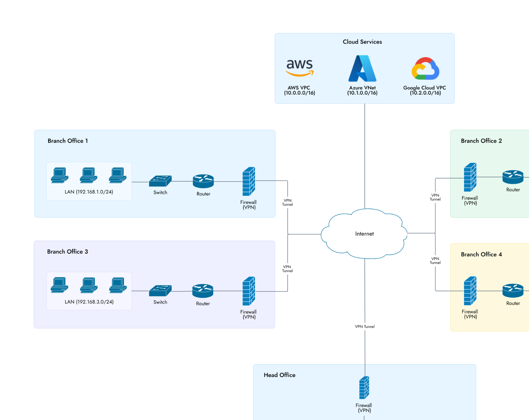Select VPN Tunnel label above Head Office
The image size is (529, 420).
(365, 326)
